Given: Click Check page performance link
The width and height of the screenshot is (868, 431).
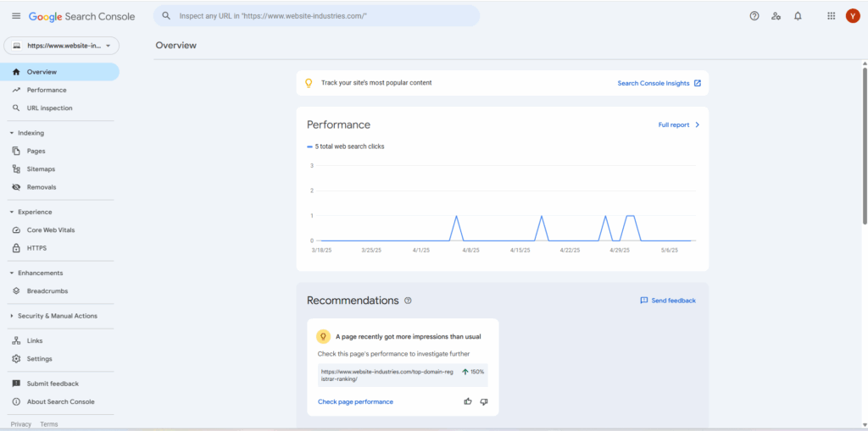Looking at the screenshot, I should click(355, 401).
